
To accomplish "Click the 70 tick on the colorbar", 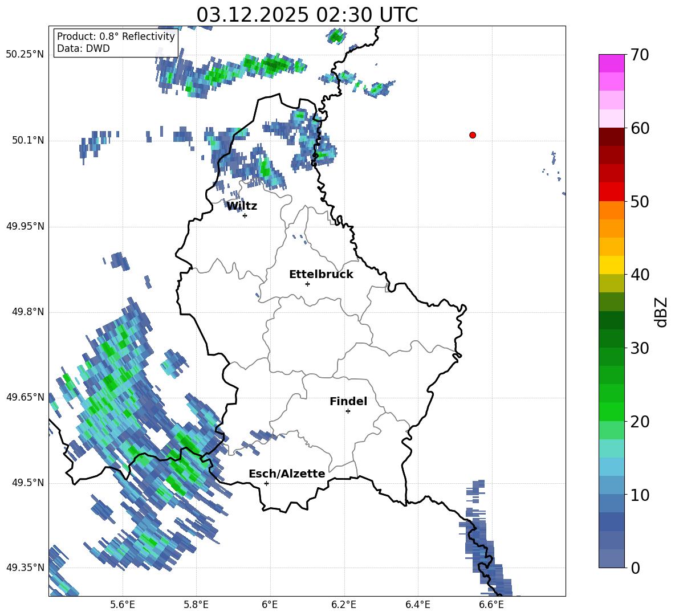I will [x=640, y=55].
